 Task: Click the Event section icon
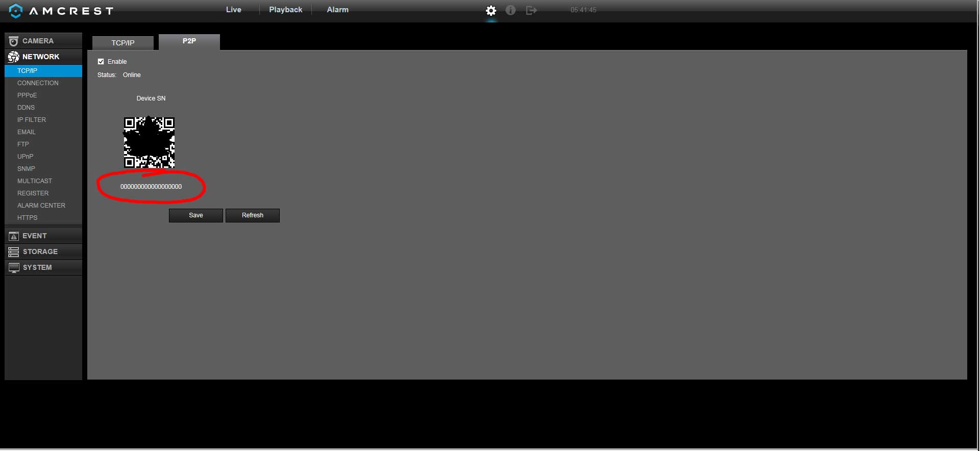(14, 236)
